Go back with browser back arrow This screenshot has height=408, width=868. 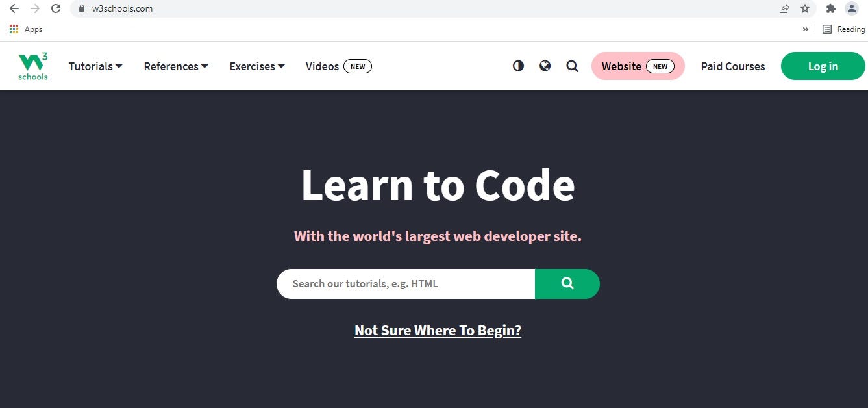click(x=14, y=8)
